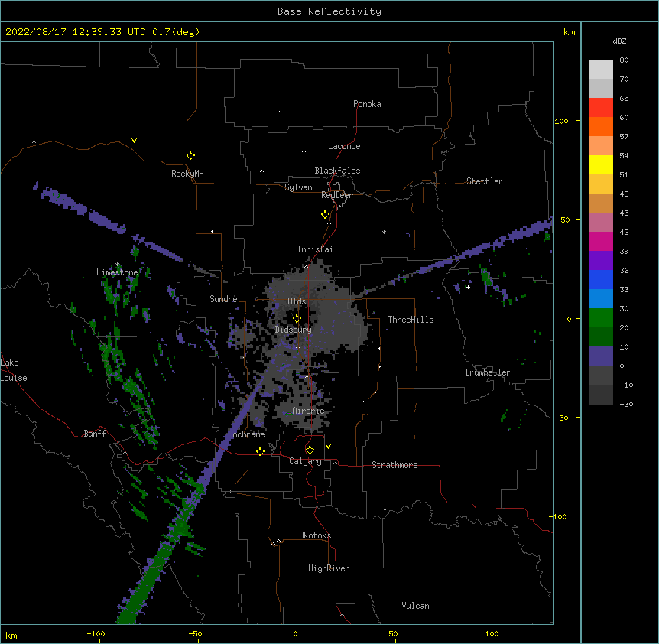This screenshot has height=644, width=659.
Task: Click the HighRiver label
Action: click(328, 568)
